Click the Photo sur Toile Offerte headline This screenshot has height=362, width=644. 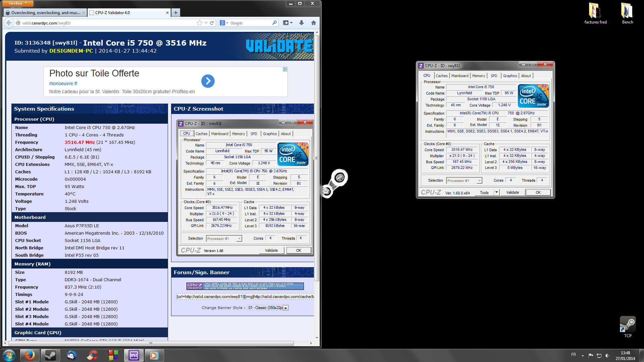tap(94, 73)
